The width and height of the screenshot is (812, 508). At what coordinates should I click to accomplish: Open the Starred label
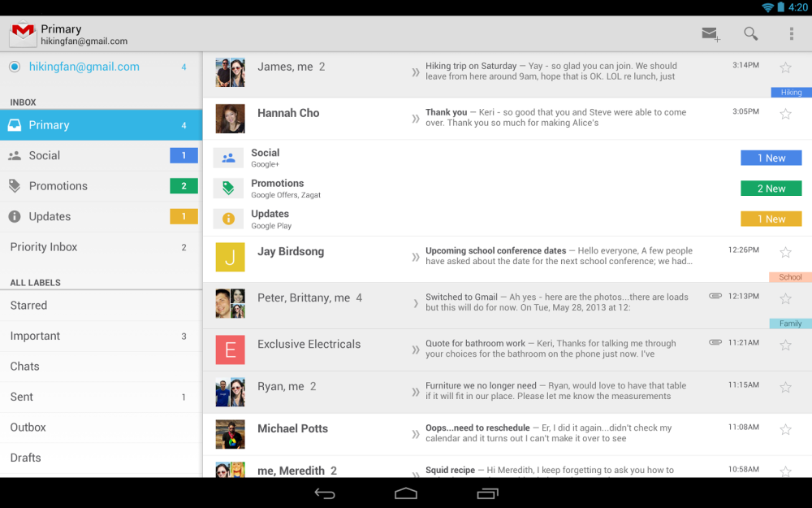[x=29, y=306]
